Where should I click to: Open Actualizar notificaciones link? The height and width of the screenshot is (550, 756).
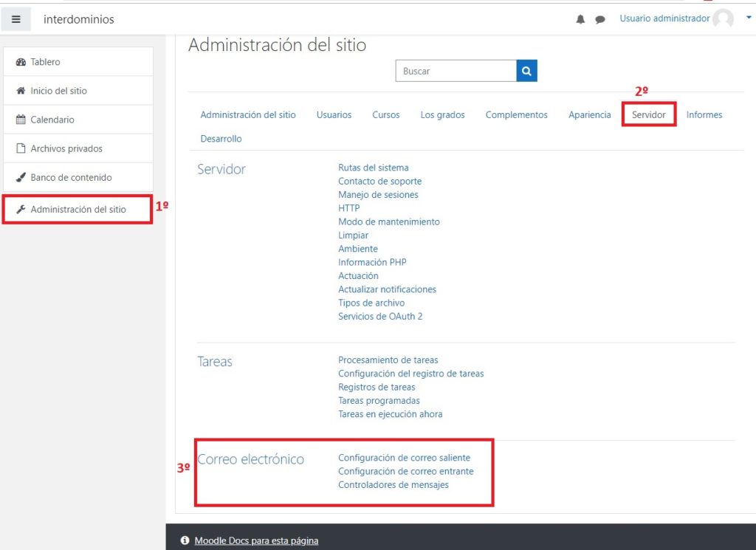coord(387,289)
